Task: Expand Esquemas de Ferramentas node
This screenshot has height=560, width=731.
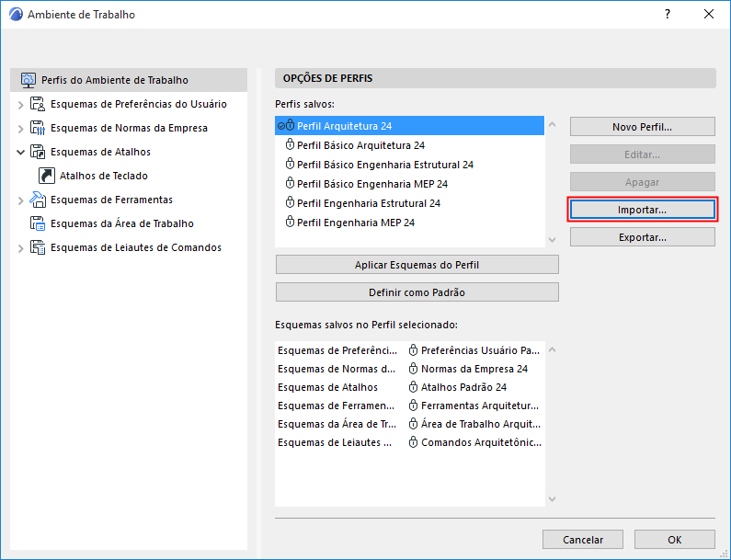Action: pos(20,200)
